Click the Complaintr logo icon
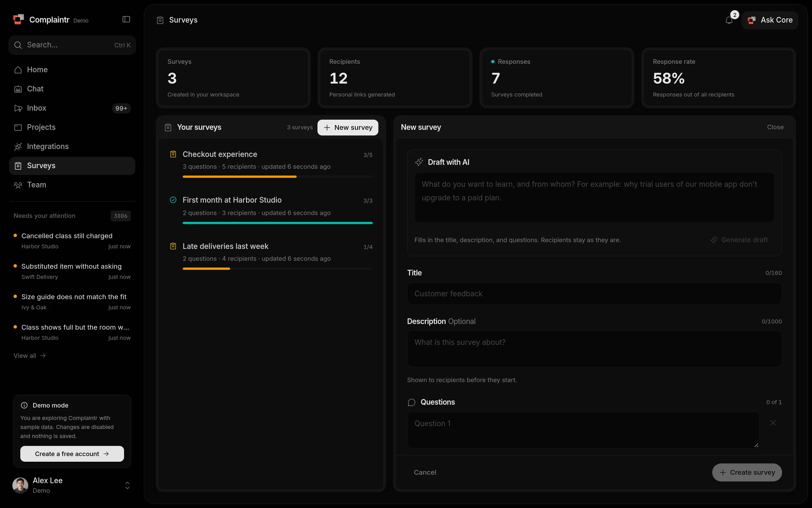Image resolution: width=812 pixels, height=508 pixels. click(18, 19)
